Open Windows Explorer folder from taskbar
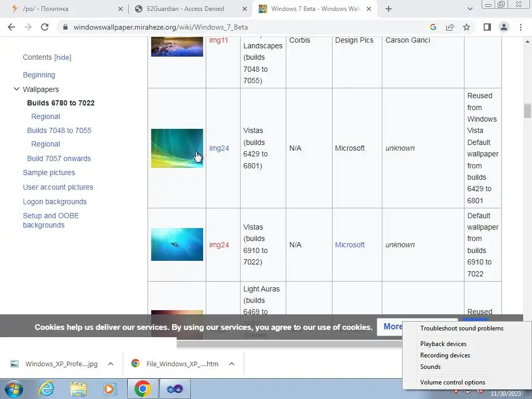This screenshot has width=532, height=399. [79, 389]
